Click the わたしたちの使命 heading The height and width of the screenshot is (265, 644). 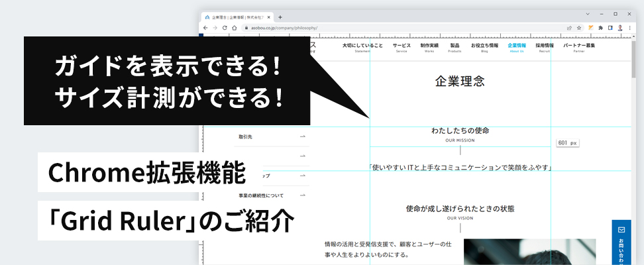pyautogui.click(x=460, y=131)
